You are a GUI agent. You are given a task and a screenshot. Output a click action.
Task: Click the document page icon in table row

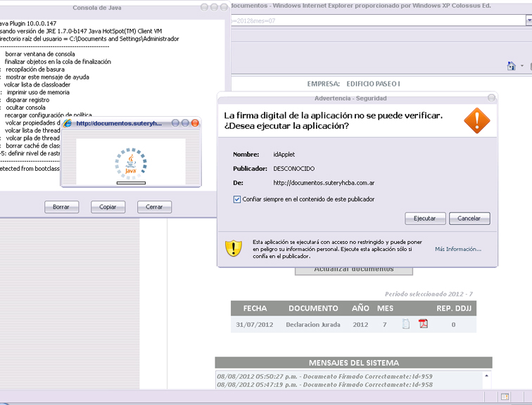point(405,324)
